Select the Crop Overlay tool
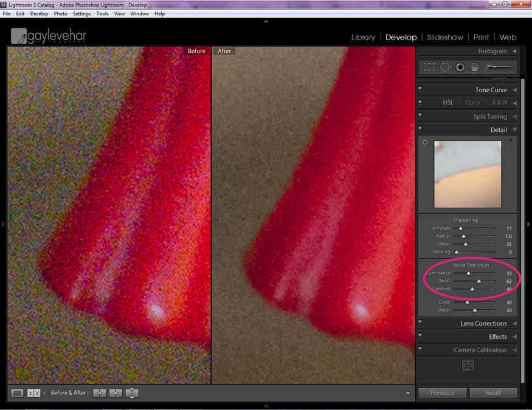This screenshot has height=410, width=532. click(429, 67)
